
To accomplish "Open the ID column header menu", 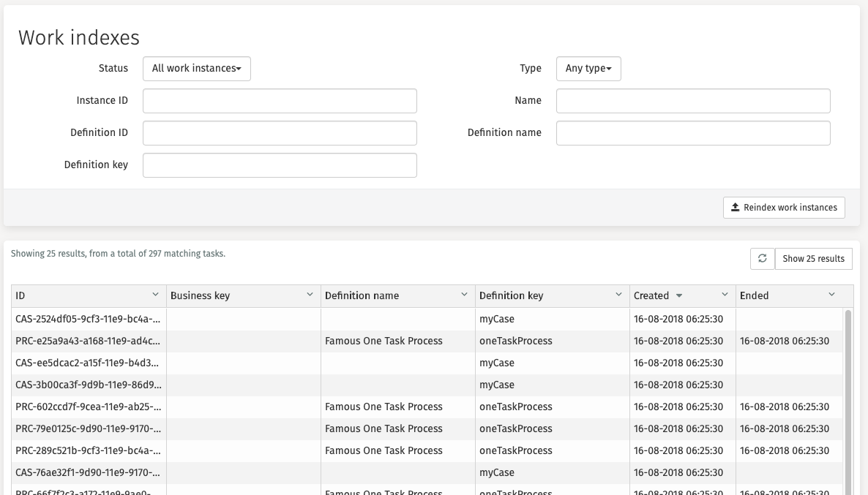I will [x=157, y=295].
